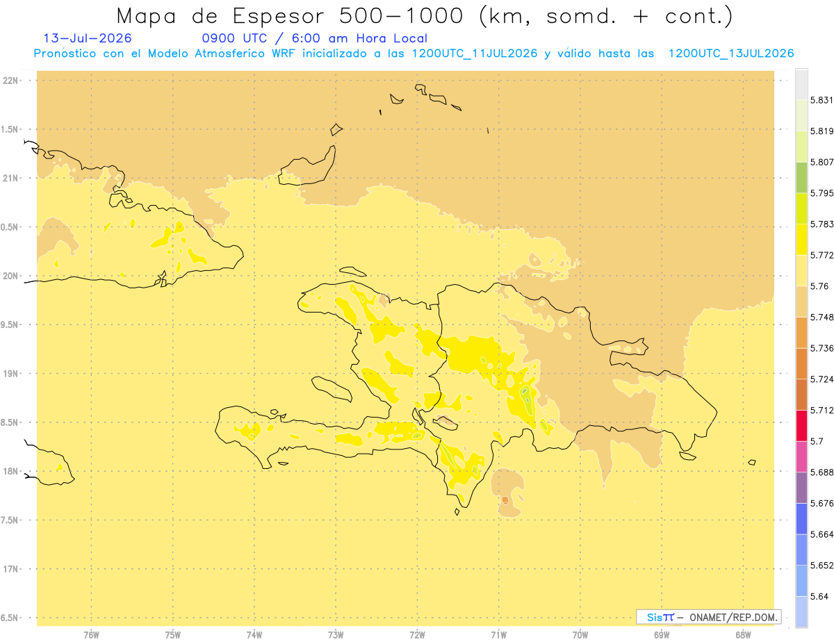This screenshot has width=834, height=644.
Task: Pick the pink swatch between 5.688 and 5.7
Action: (x=801, y=456)
